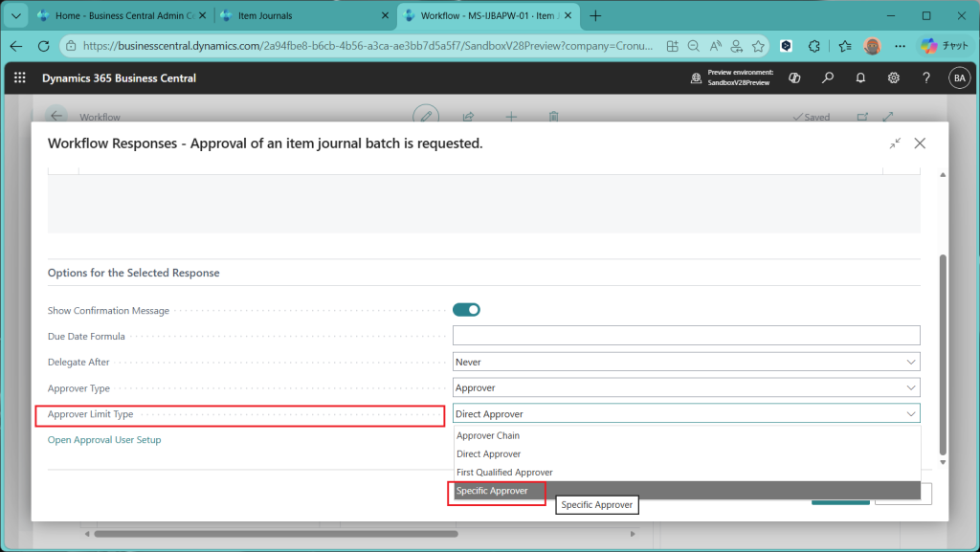The image size is (980, 552).
Task: Open the Business Central app launcher waffle
Action: [20, 78]
